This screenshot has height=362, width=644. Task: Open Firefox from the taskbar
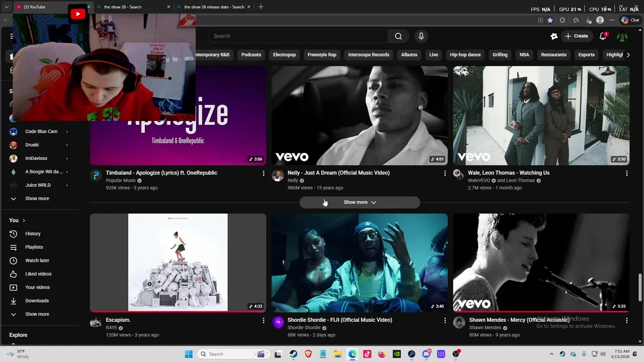[382, 354]
